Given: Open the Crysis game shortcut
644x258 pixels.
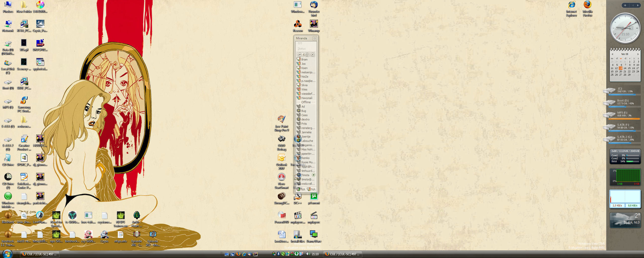Looking at the screenshot, I should pos(104,237).
